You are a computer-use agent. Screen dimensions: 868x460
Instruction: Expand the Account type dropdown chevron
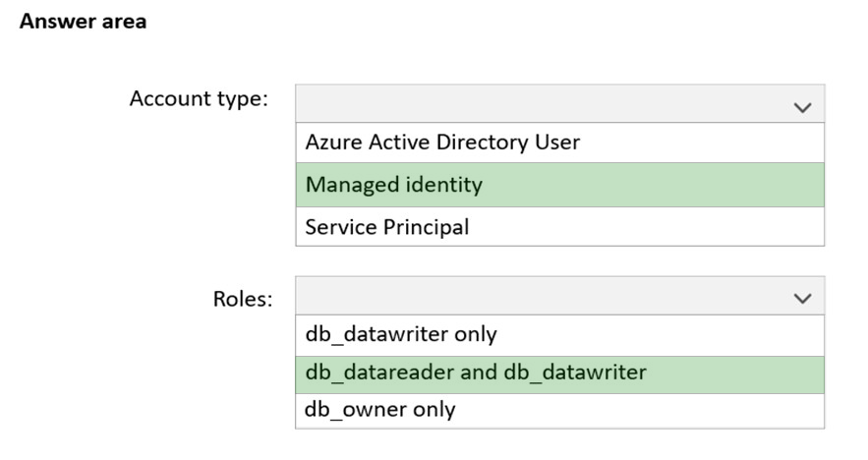[802, 107]
